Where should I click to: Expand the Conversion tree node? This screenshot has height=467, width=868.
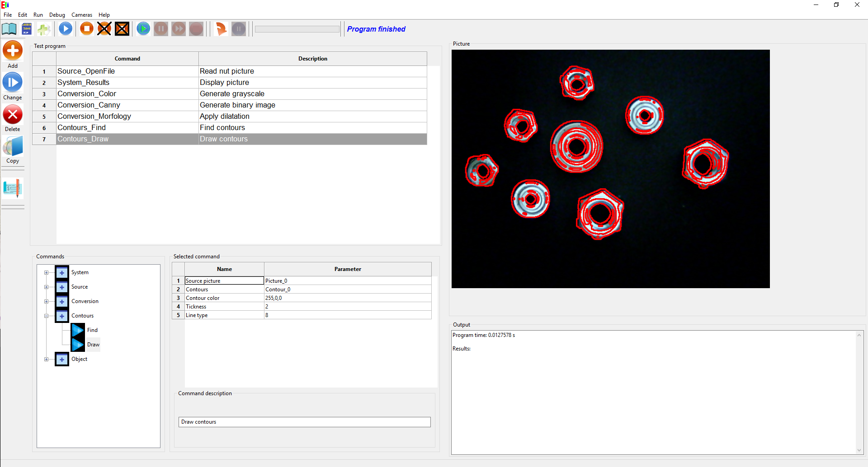click(46, 301)
